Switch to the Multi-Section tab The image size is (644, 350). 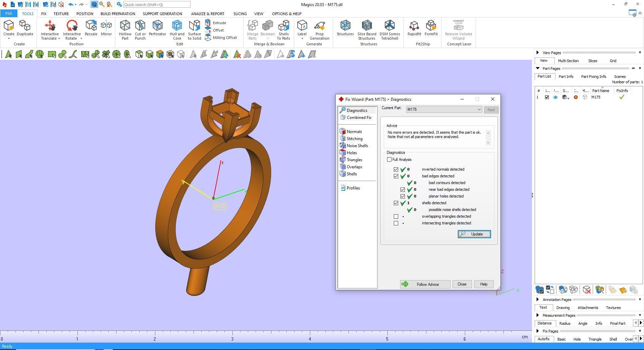coord(568,61)
